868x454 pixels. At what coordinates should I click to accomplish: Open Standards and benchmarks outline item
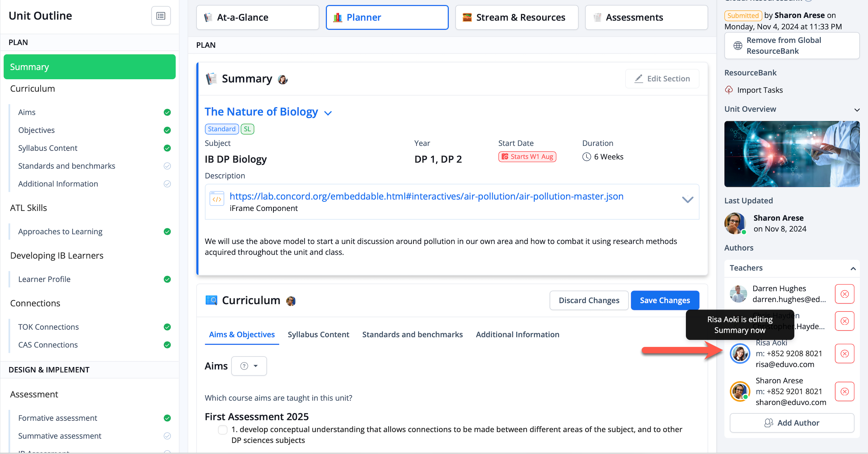pyautogui.click(x=67, y=166)
